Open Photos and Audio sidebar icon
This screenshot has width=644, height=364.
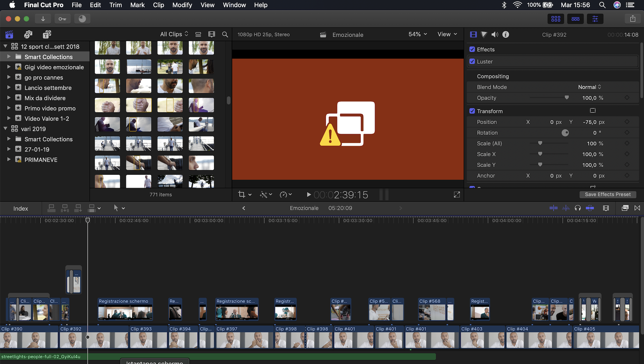pyautogui.click(x=28, y=35)
